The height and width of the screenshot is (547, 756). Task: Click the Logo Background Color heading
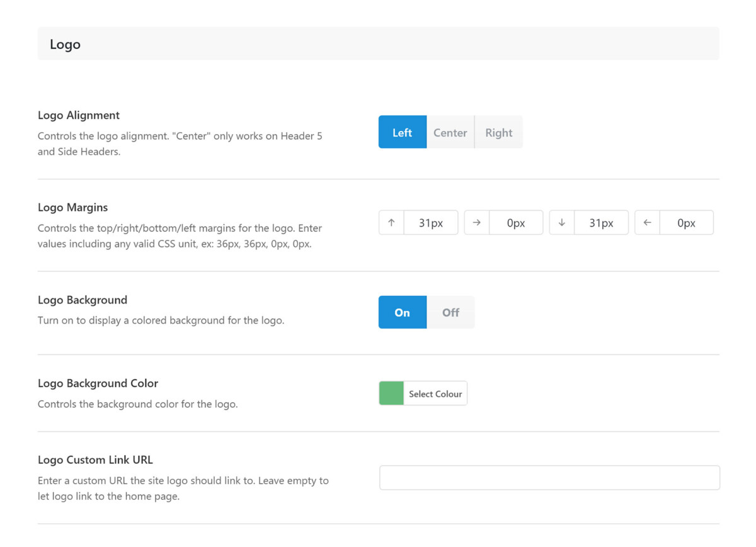(98, 383)
